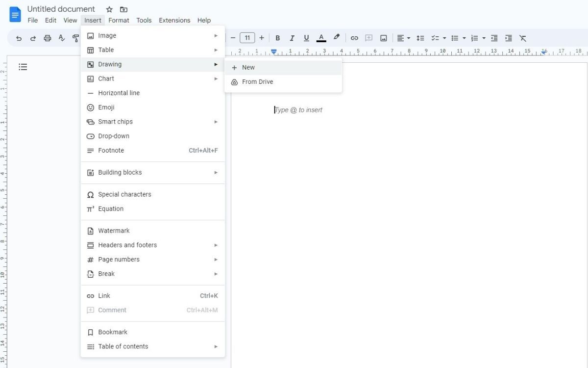Click the Print icon
The image size is (588, 368).
48,38
